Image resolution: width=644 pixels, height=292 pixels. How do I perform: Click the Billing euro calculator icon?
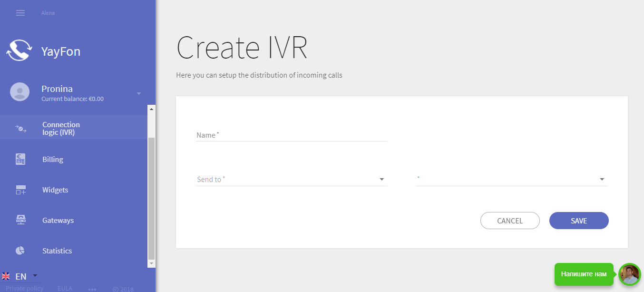point(20,160)
